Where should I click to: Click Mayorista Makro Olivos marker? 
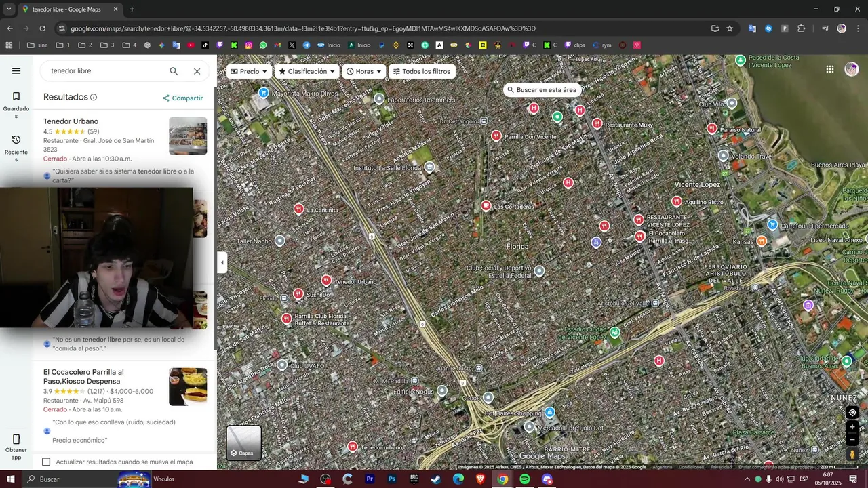263,93
